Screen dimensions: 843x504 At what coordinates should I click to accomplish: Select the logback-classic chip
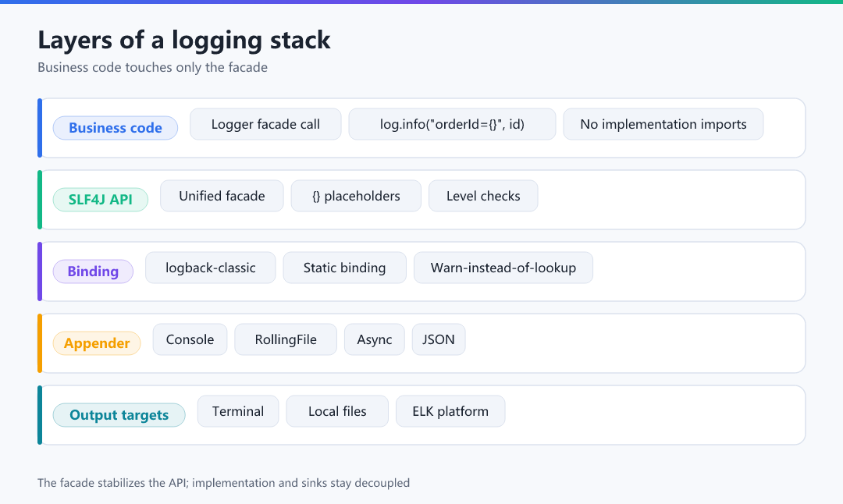click(x=211, y=268)
